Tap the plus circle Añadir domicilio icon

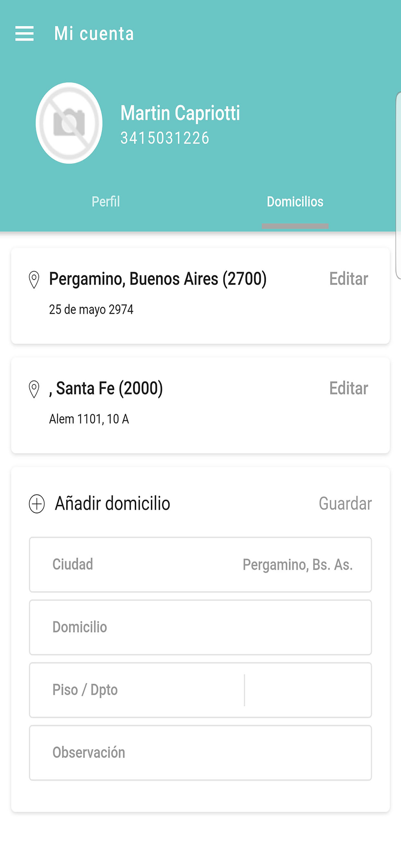tap(37, 504)
